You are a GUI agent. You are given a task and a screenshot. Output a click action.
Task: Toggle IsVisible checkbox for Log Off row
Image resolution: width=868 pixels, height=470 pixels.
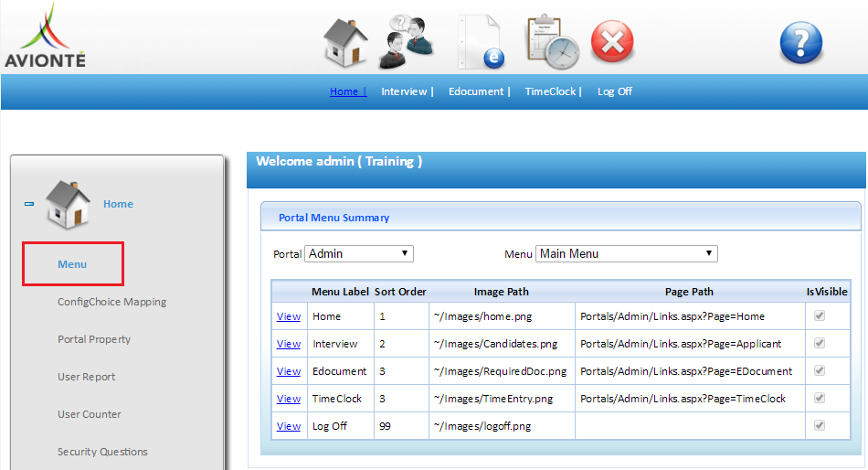coord(820,425)
